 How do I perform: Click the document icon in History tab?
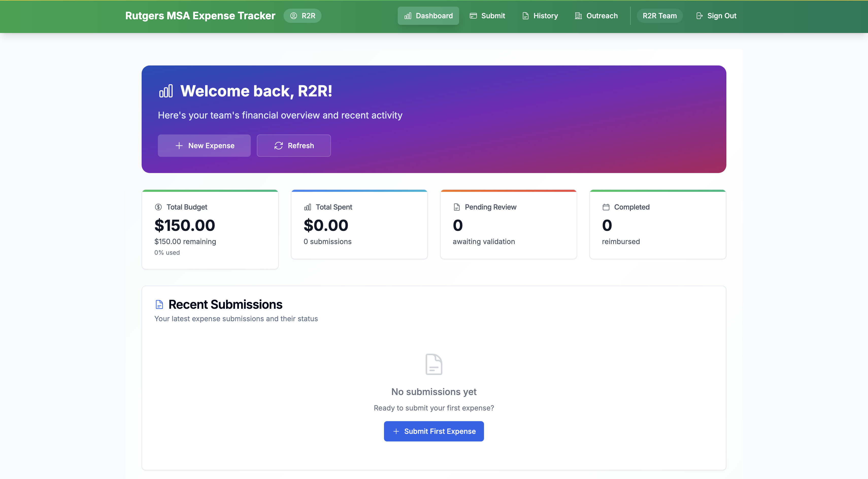click(x=525, y=16)
